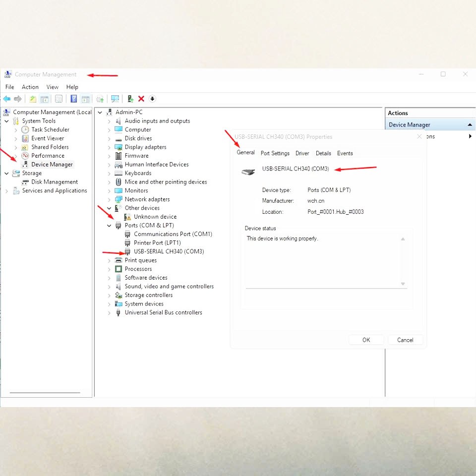Switch to the Driver tab

(x=302, y=153)
